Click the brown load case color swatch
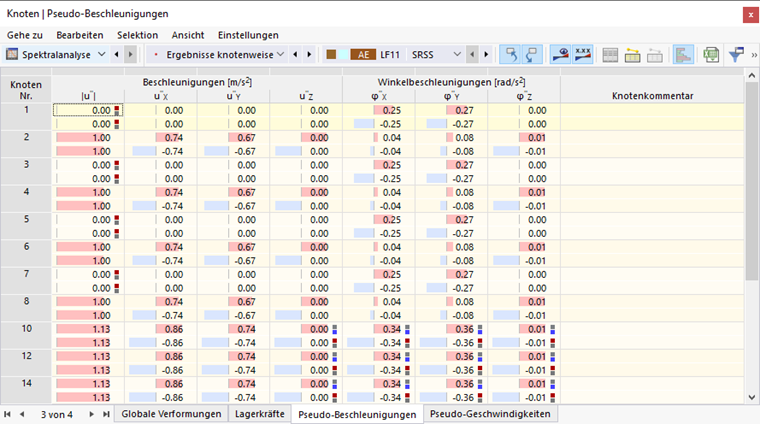Viewport: 760px width, 424px height. 332,54
